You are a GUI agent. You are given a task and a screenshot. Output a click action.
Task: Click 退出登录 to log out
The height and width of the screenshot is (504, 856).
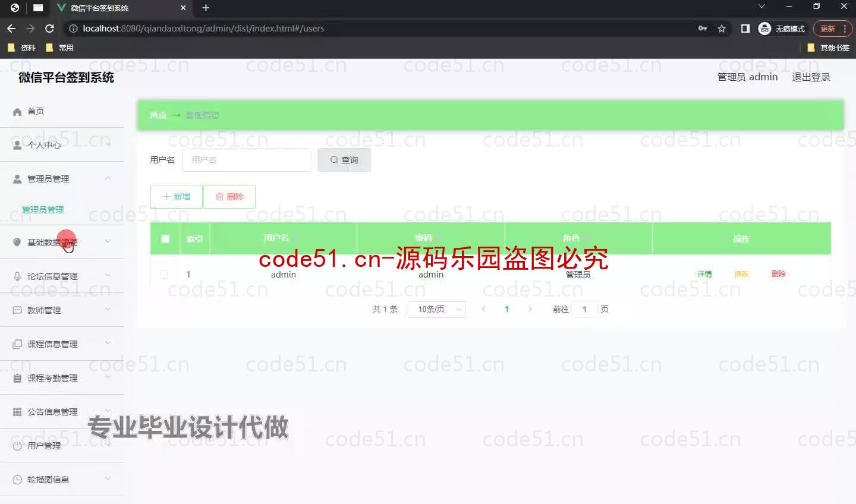(811, 77)
